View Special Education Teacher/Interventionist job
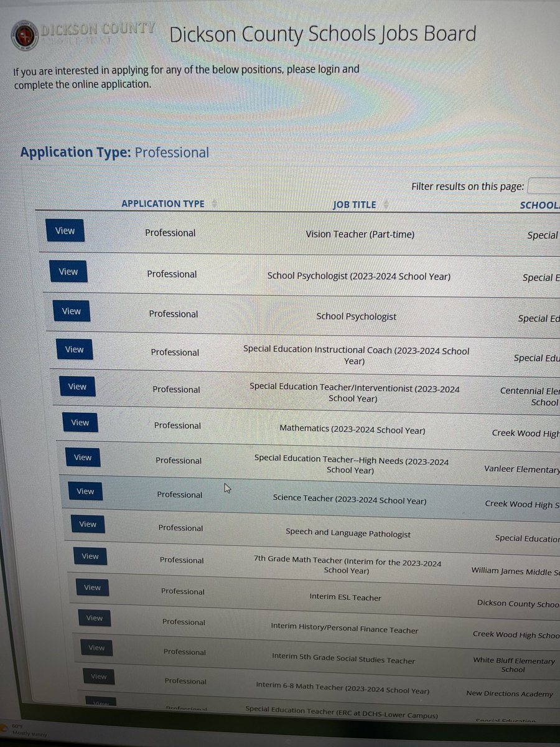 (77, 387)
